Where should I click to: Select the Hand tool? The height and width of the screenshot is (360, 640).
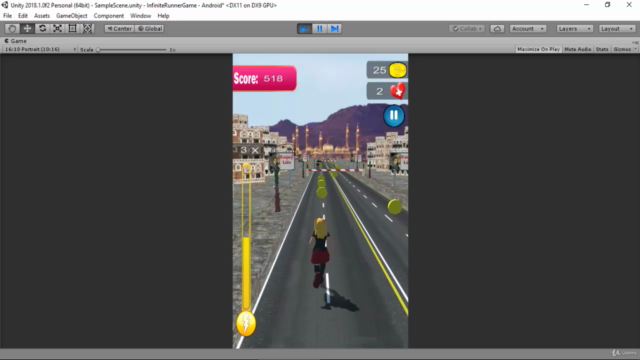[x=12, y=29]
